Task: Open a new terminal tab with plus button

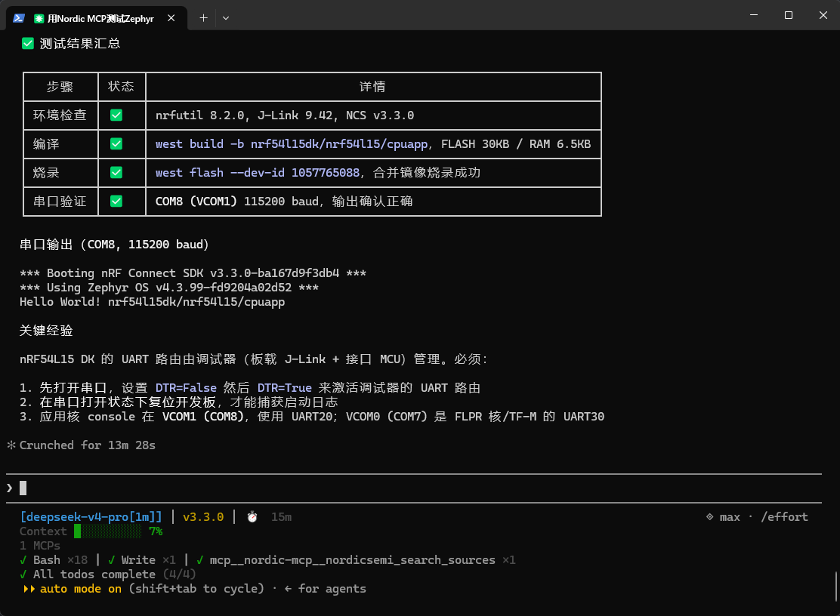Action: click(x=203, y=18)
